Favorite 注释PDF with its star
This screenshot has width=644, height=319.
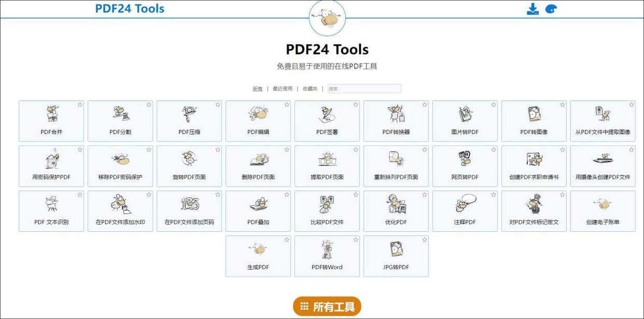point(494,195)
